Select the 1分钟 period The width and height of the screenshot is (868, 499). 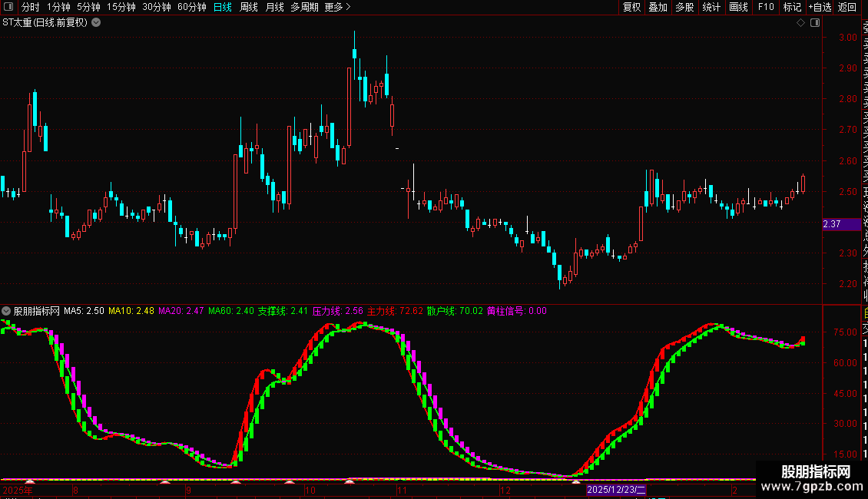pos(58,7)
